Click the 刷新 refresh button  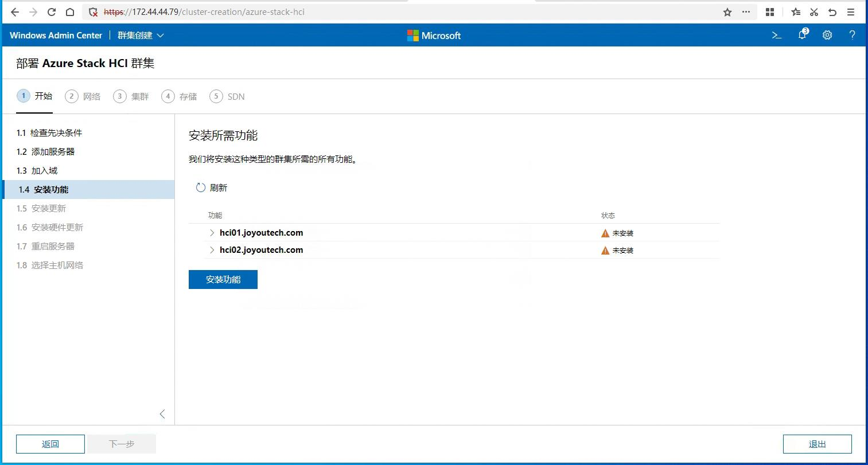click(212, 187)
